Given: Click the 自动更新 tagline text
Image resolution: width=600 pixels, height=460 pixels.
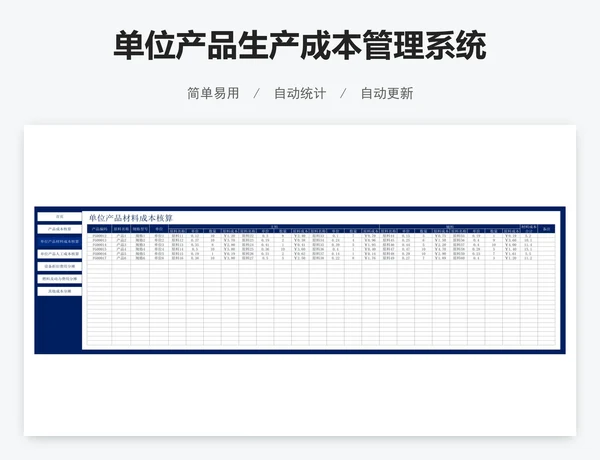Looking at the screenshot, I should pos(387,93).
